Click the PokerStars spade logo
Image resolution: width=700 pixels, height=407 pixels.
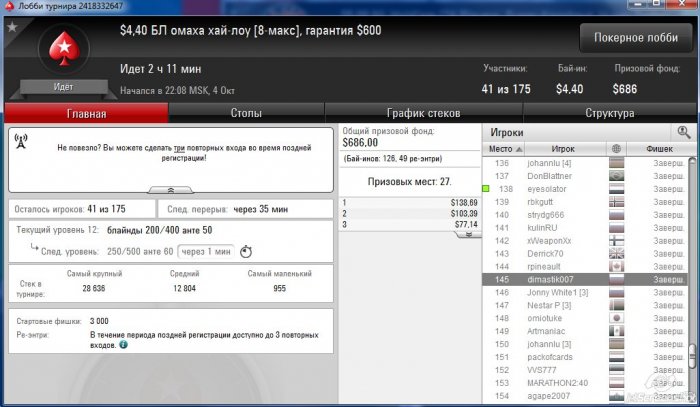pyautogui.click(x=64, y=48)
